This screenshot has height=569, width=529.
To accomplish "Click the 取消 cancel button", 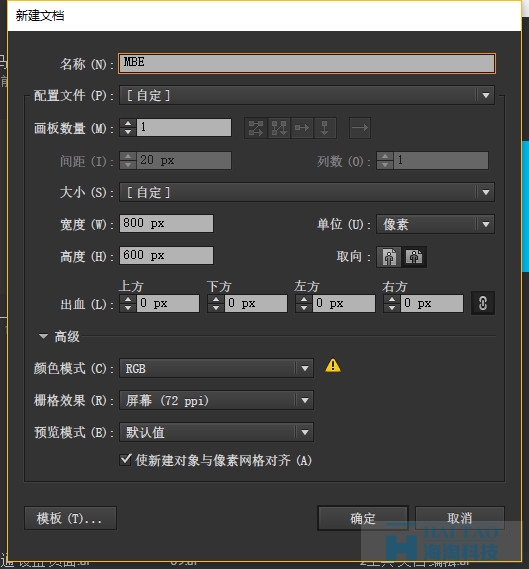I will [x=460, y=518].
